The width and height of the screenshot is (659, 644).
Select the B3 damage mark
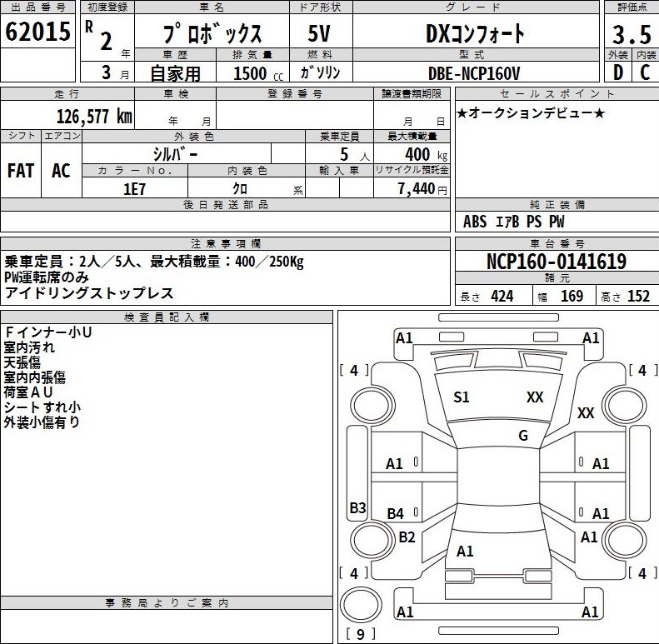pos(358,508)
